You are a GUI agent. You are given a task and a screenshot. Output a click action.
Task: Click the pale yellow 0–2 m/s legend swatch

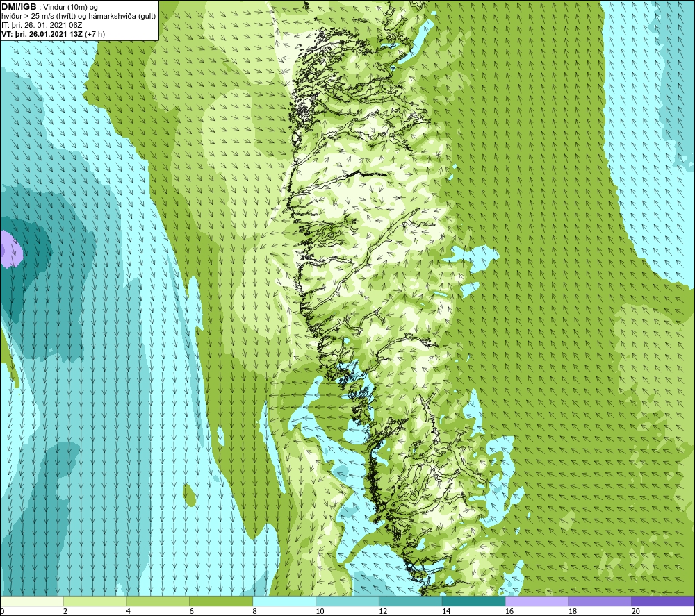click(31, 601)
